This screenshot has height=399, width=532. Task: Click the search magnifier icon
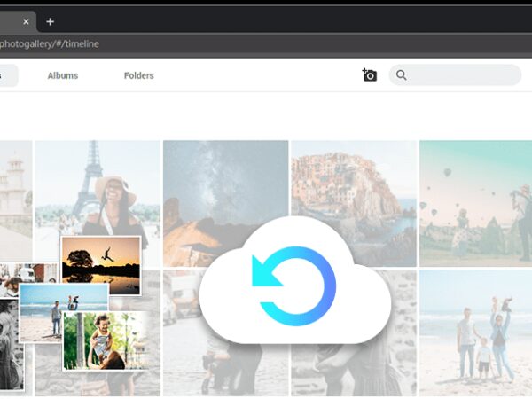pyautogui.click(x=401, y=75)
